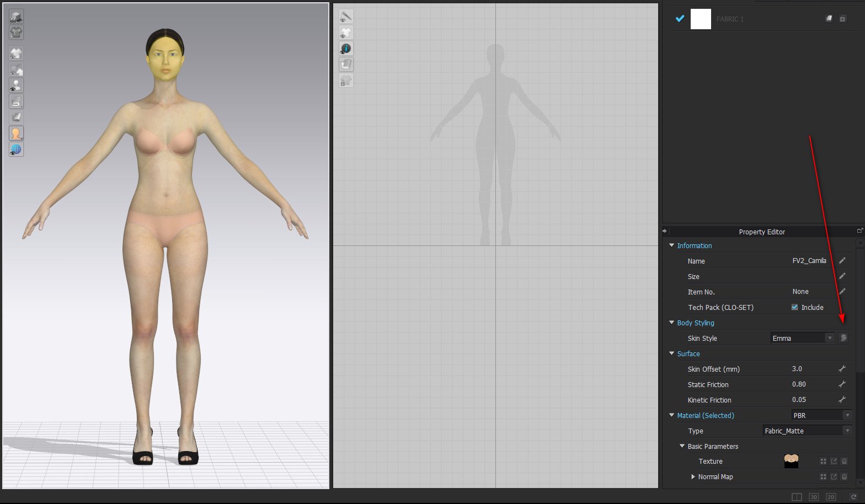The height and width of the screenshot is (504, 865).
Task: Open the Show Avatar display menu icon
Action: (x=16, y=85)
